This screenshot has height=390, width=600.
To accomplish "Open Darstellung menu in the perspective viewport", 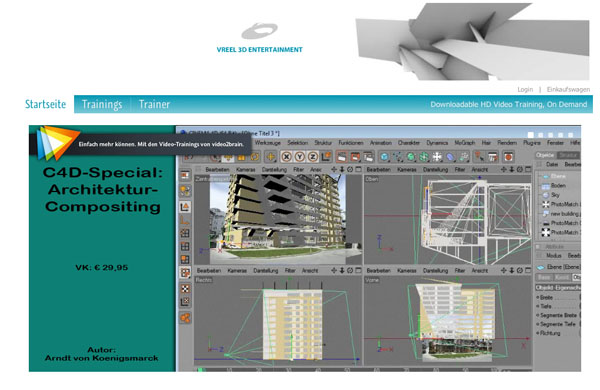I will [x=274, y=169].
